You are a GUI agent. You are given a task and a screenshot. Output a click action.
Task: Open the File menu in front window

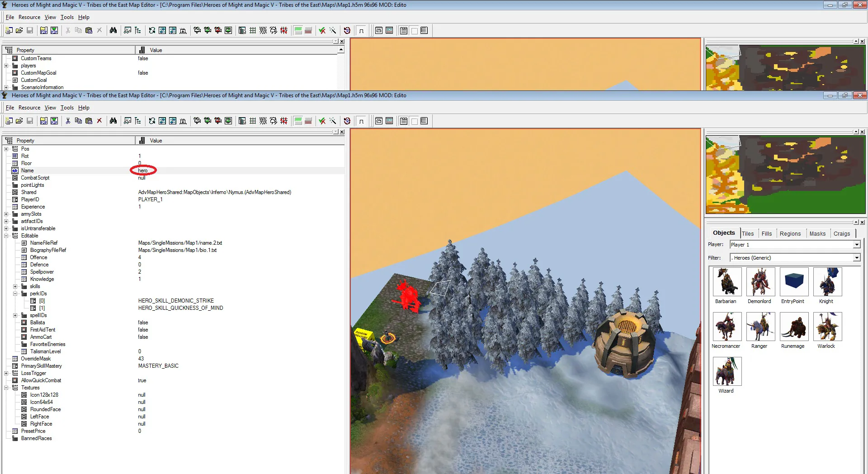pos(10,108)
